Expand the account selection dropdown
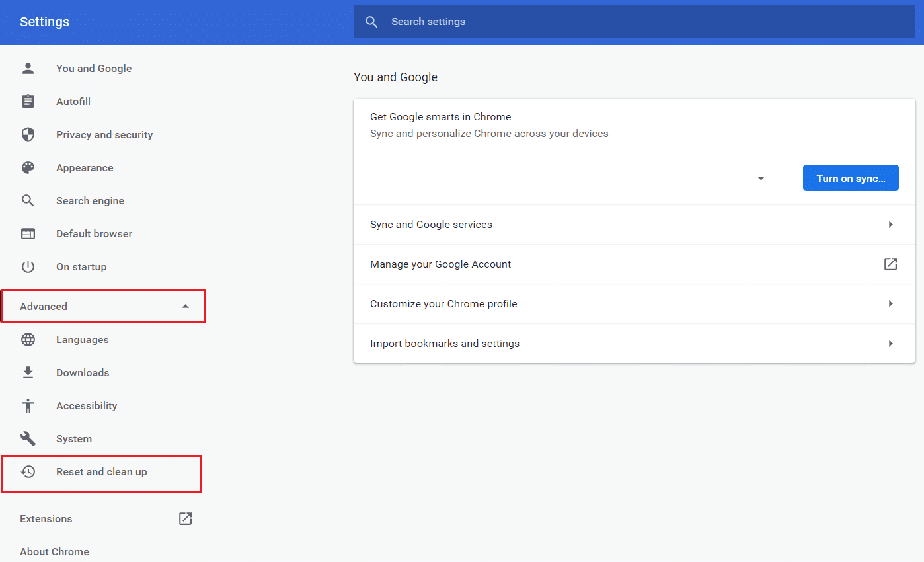This screenshot has width=924, height=562. click(x=761, y=178)
